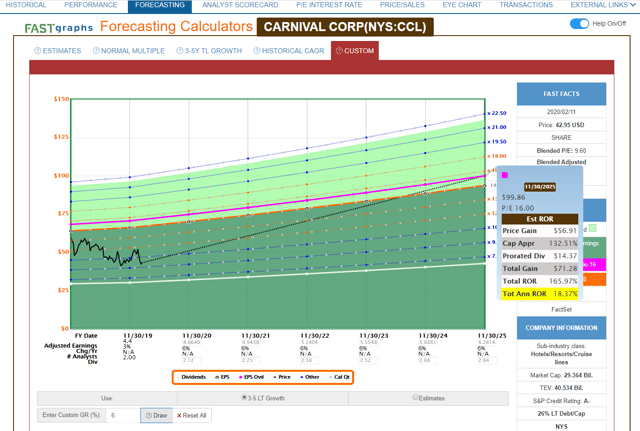Click the Enter Custom GR (%) input field

(x=122, y=415)
